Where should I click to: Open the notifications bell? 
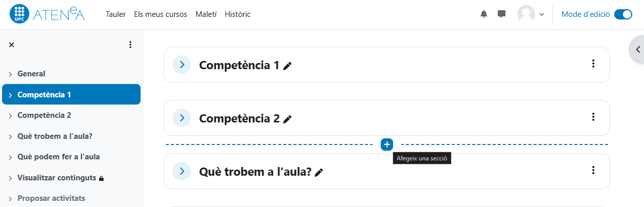click(x=483, y=14)
